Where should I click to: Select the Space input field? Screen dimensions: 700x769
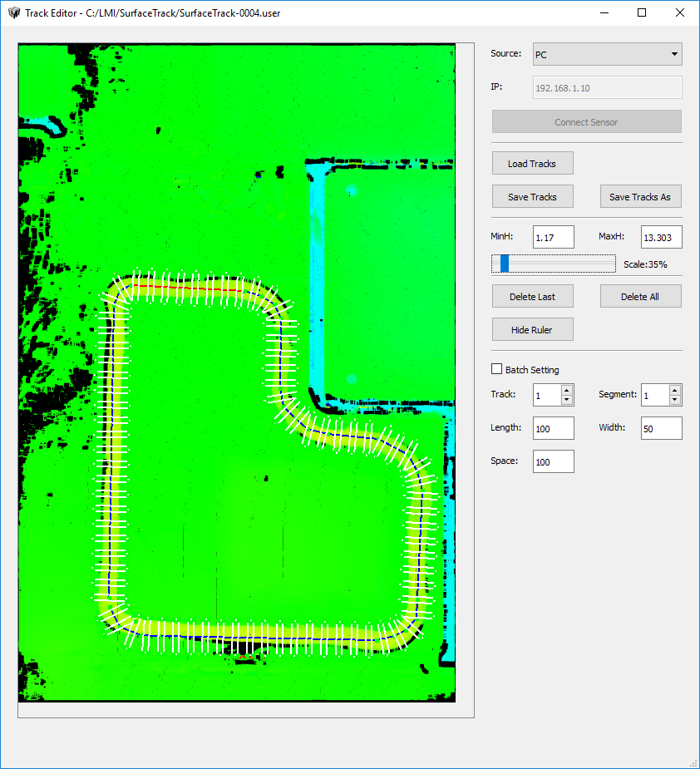[x=553, y=461]
